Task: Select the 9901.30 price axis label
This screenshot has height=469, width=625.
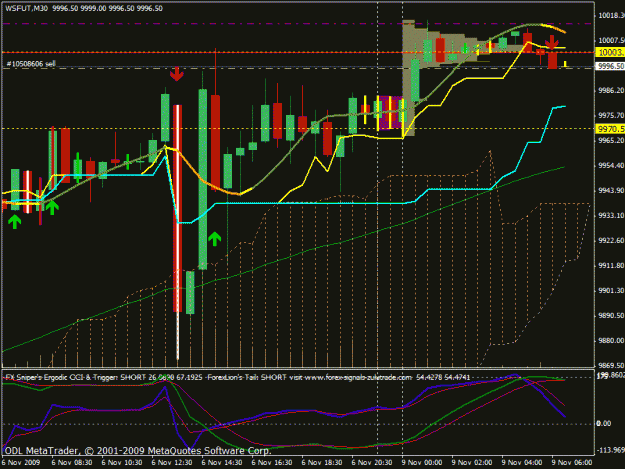Action: pos(611,290)
